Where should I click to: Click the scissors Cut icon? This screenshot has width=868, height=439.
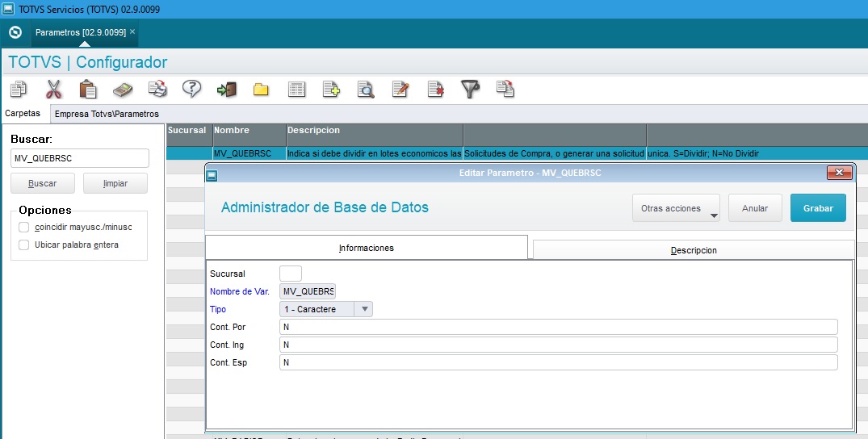(54, 89)
